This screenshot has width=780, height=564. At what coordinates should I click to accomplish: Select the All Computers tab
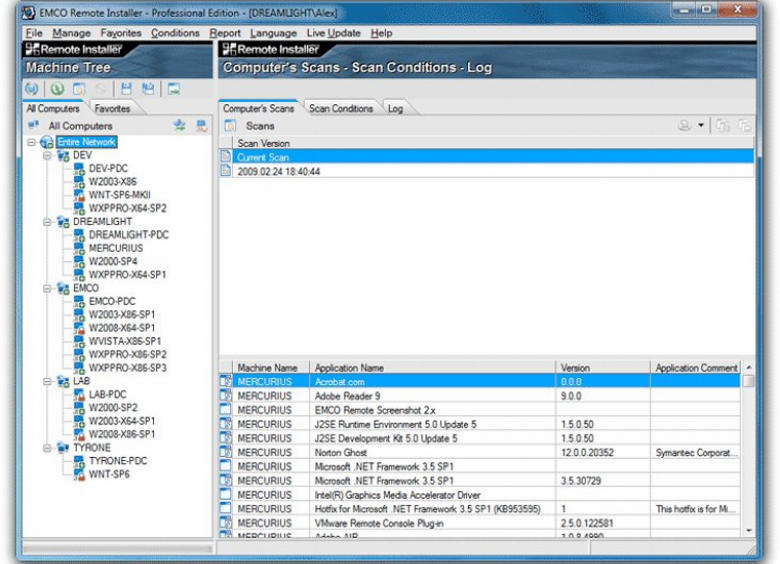pos(53,108)
